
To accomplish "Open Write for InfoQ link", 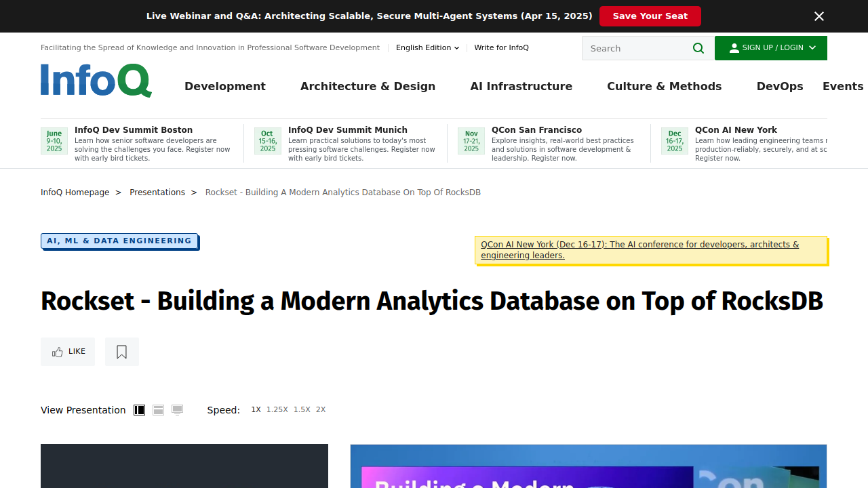I will tap(501, 47).
